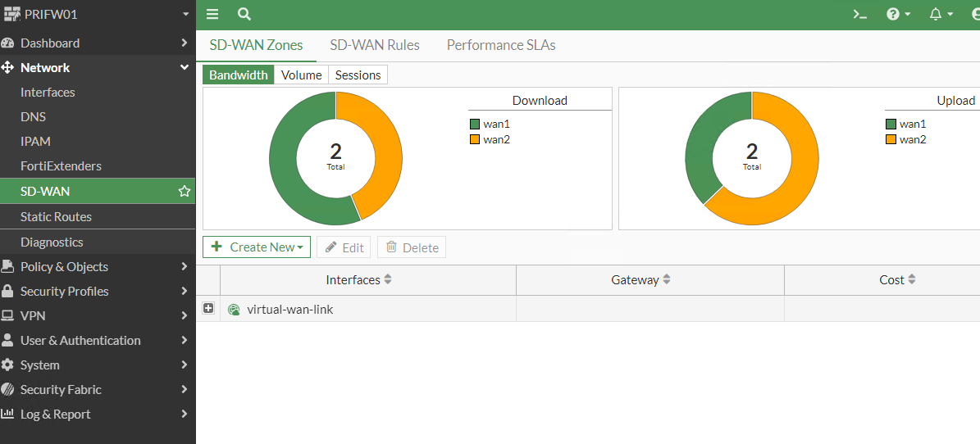This screenshot has height=444, width=980.
Task: Click wan1 green swatch in Download legend
Action: pyautogui.click(x=475, y=125)
